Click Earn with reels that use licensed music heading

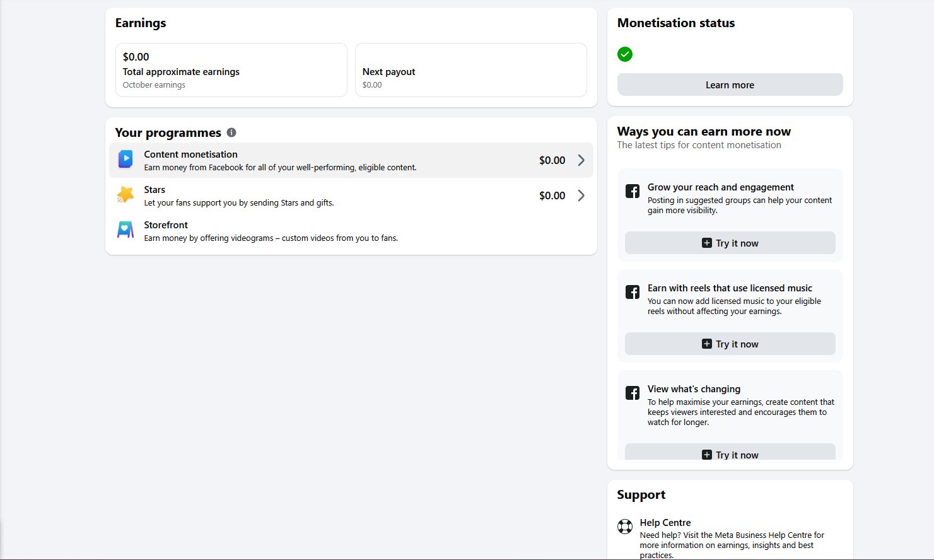point(730,288)
